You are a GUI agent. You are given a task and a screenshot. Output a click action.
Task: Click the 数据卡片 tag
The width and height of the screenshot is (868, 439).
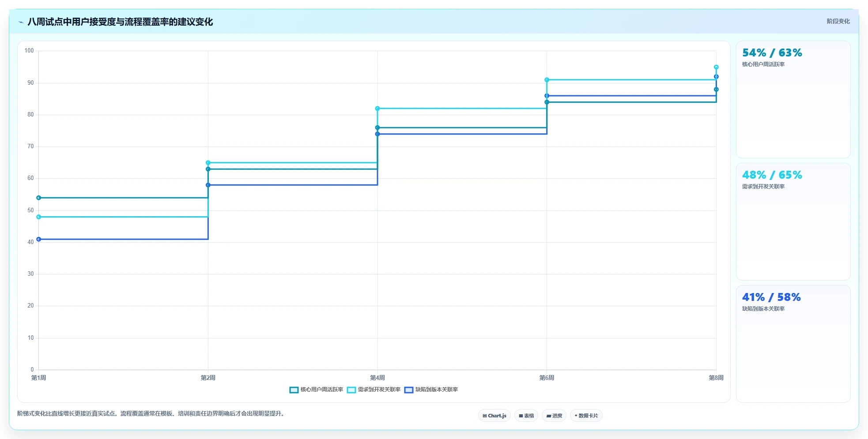click(586, 416)
